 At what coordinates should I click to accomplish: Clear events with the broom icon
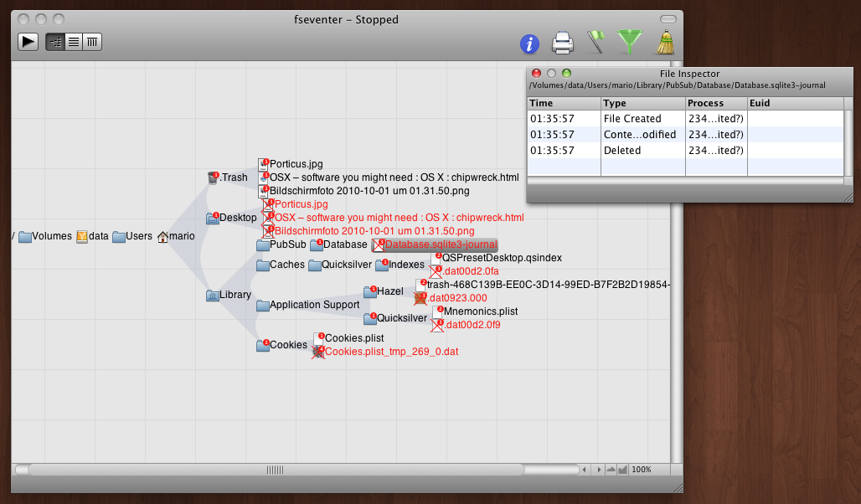pos(665,42)
